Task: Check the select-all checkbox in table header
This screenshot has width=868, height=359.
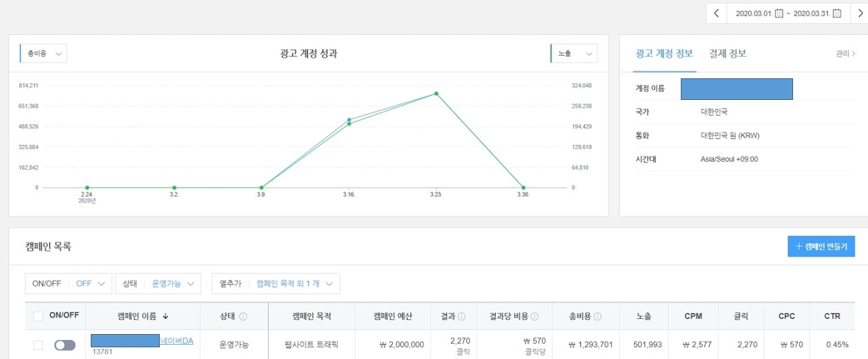Action: [38, 317]
